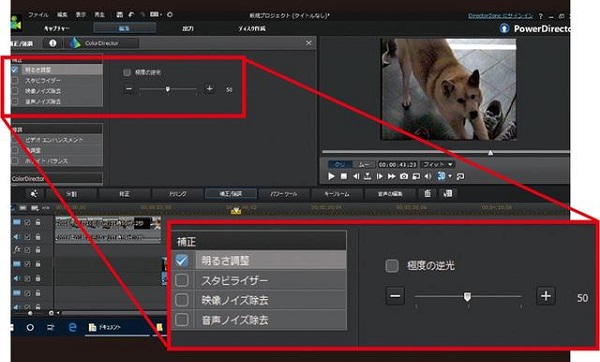Click the トリミング button
This screenshot has height=362, width=600.
tap(178, 194)
